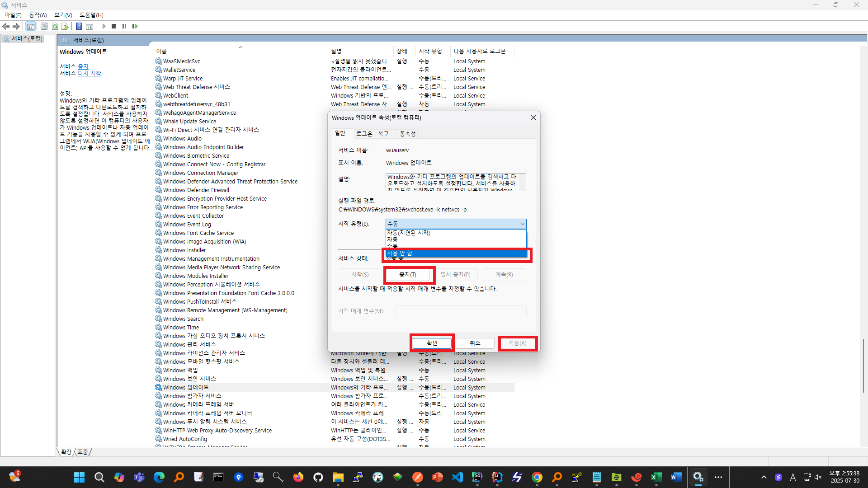Click the 중지(T) button
The image size is (868, 488).
click(x=407, y=275)
